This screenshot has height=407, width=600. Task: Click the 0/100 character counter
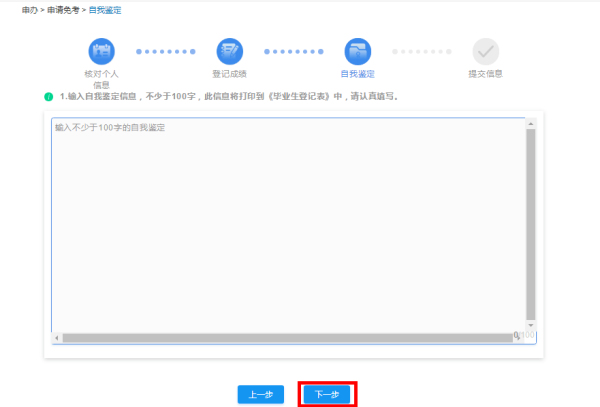(x=524, y=335)
